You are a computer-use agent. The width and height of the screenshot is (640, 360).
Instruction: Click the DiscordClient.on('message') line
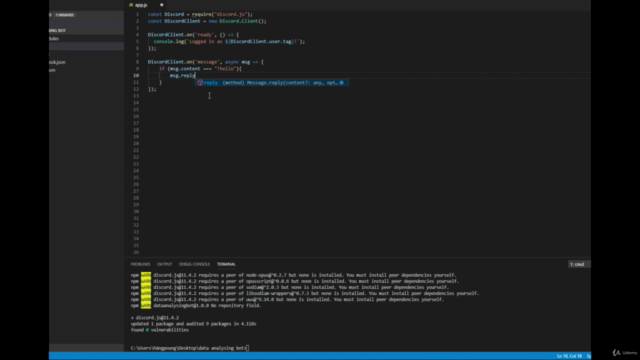click(206, 62)
